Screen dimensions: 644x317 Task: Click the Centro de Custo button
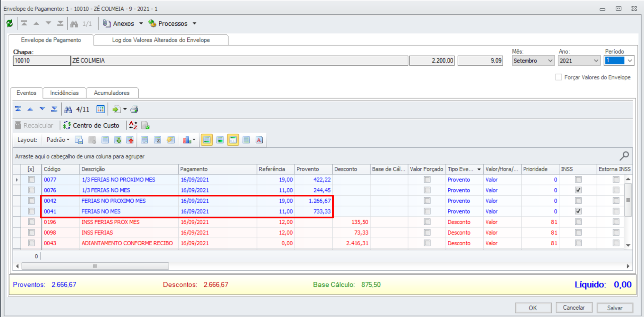point(91,125)
